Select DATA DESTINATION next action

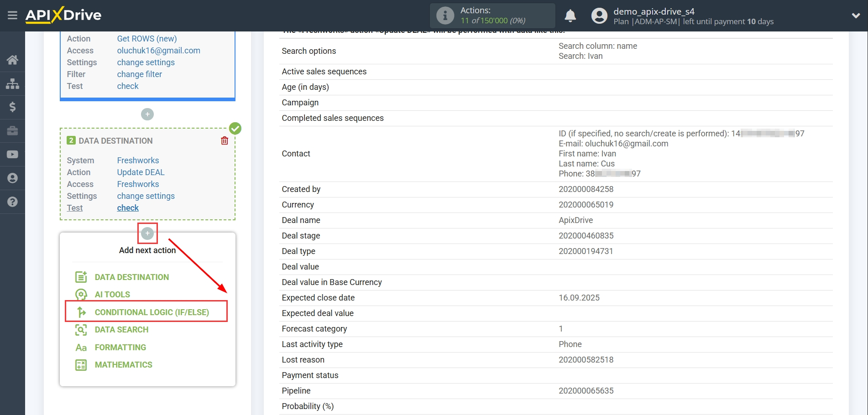pos(132,277)
